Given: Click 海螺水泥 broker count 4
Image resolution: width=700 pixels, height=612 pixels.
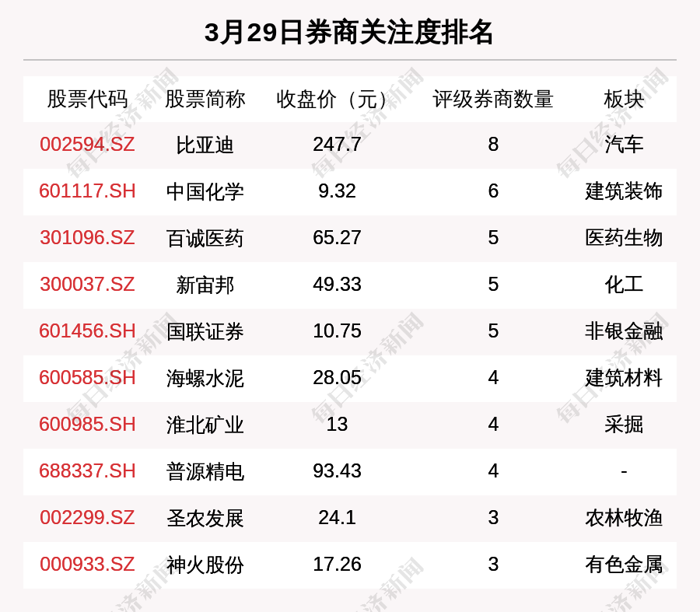Looking at the screenshot, I should tap(493, 378).
